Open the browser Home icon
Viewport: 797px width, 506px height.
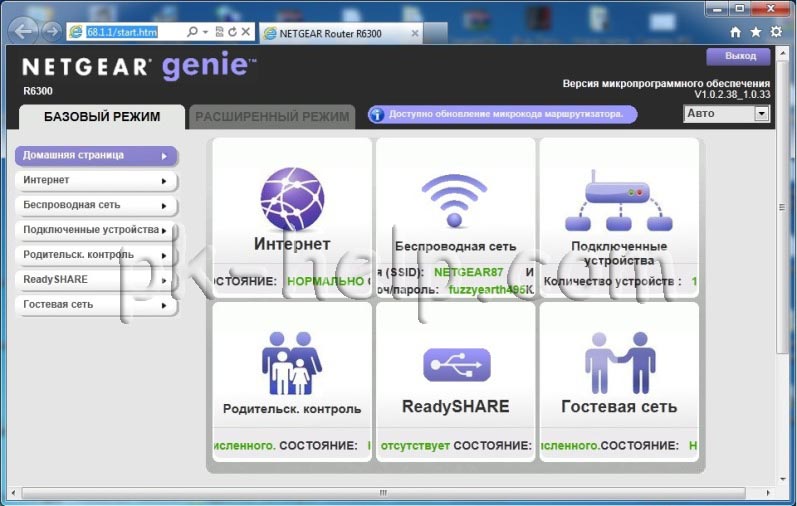click(x=735, y=32)
